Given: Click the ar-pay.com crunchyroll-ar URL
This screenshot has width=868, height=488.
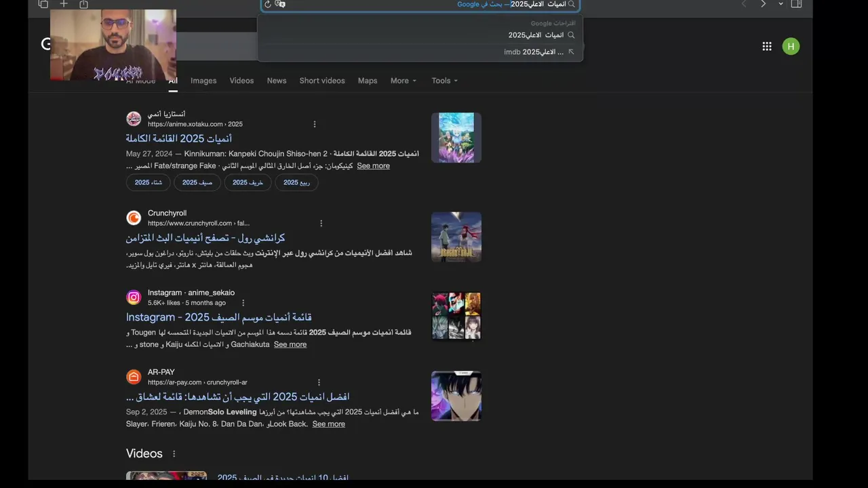Looking at the screenshot, I should point(197,382).
